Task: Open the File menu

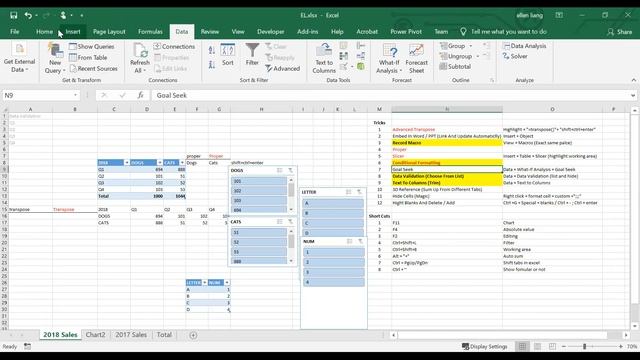Action: (15, 31)
